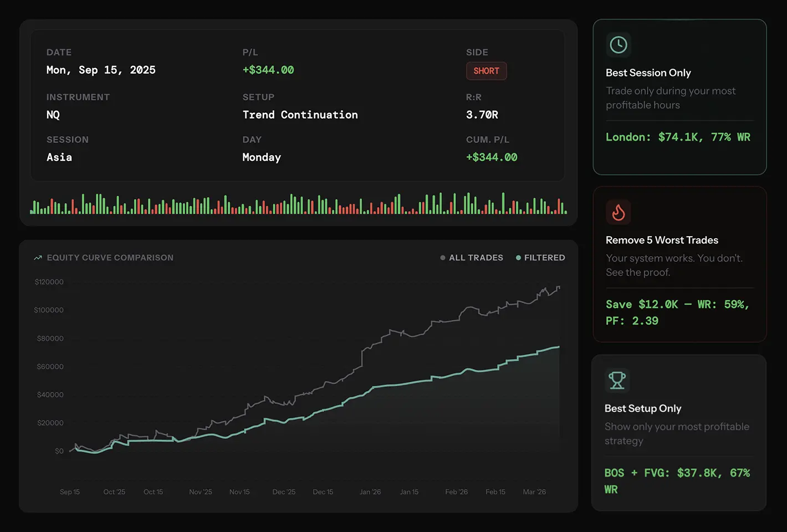This screenshot has width=787, height=532.
Task: Click the trend-line icon beside Equity Curve Comparison
Action: tap(38, 257)
